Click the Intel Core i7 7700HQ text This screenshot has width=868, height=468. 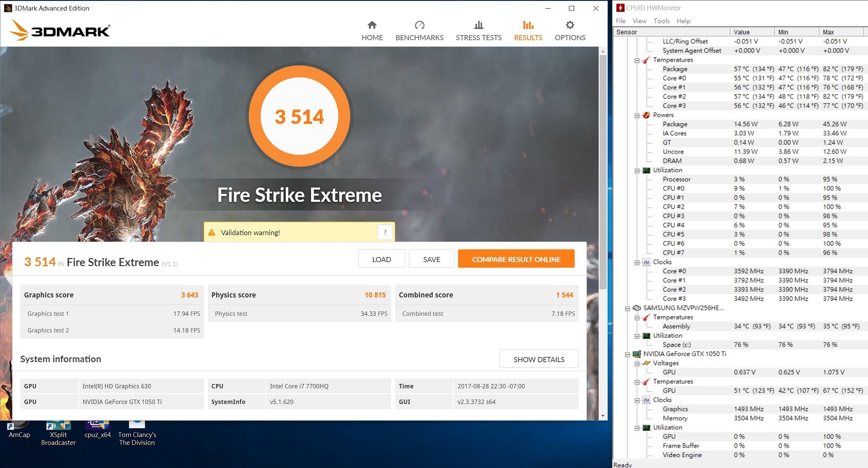click(x=299, y=386)
